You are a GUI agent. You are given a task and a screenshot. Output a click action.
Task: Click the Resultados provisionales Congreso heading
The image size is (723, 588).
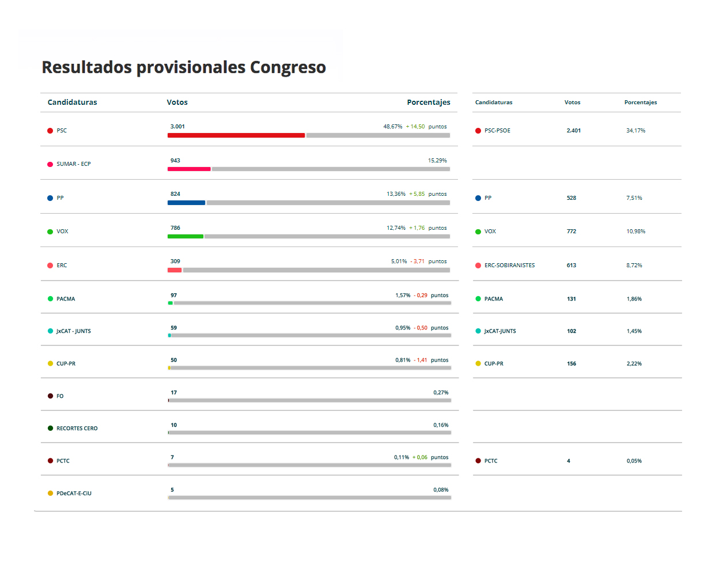click(184, 67)
